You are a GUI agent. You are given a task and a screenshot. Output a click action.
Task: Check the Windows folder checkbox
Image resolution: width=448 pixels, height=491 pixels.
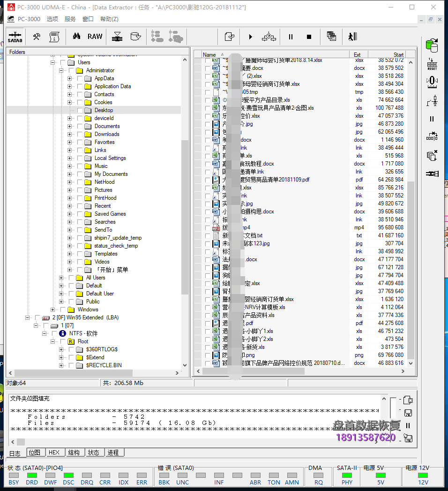(63, 310)
